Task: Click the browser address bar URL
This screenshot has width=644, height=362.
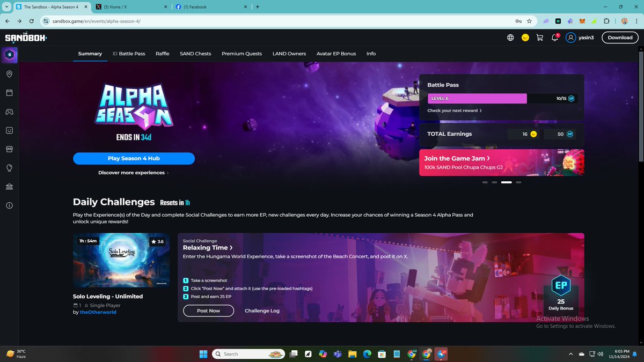Action: point(97,21)
